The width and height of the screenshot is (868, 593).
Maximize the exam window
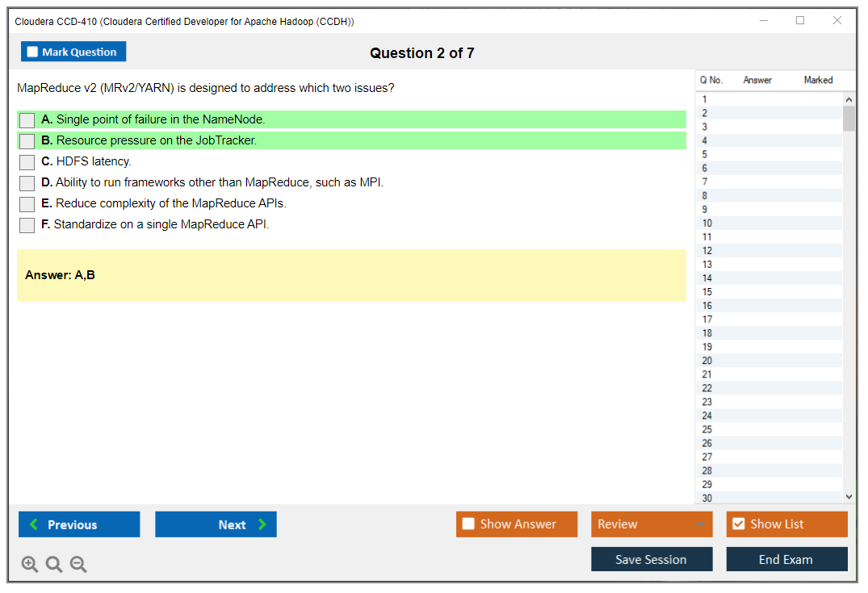coord(800,21)
